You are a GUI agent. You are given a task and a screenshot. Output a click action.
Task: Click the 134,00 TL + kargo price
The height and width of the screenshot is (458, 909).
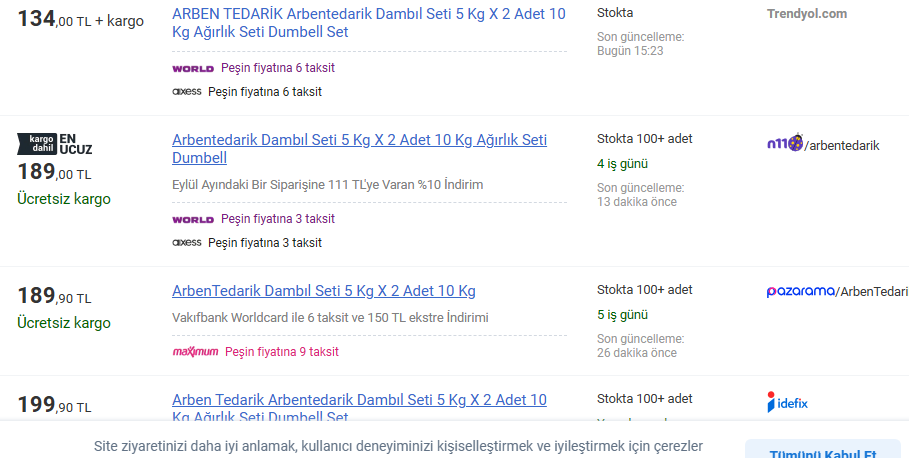pyautogui.click(x=80, y=19)
